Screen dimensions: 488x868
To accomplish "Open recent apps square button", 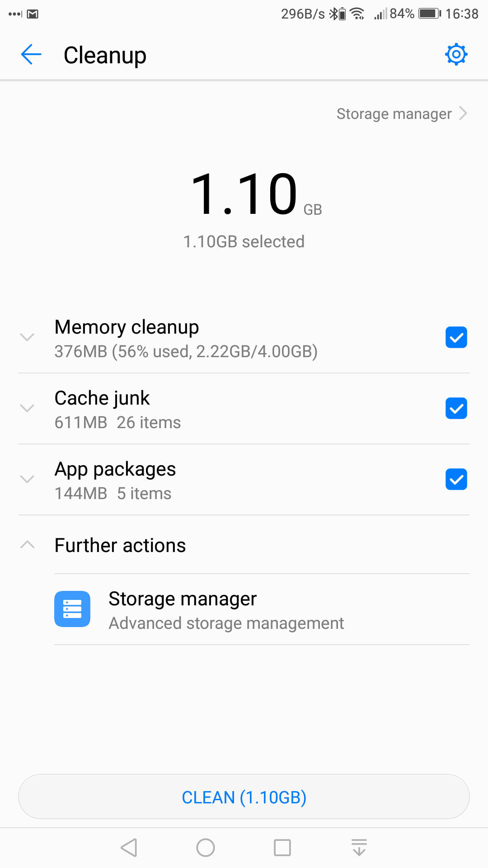I will click(282, 848).
